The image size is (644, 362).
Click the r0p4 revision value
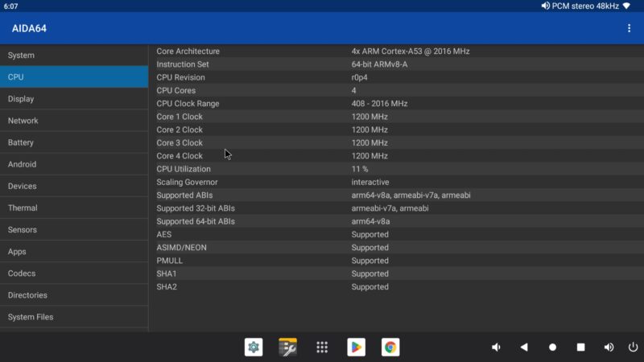(x=359, y=77)
